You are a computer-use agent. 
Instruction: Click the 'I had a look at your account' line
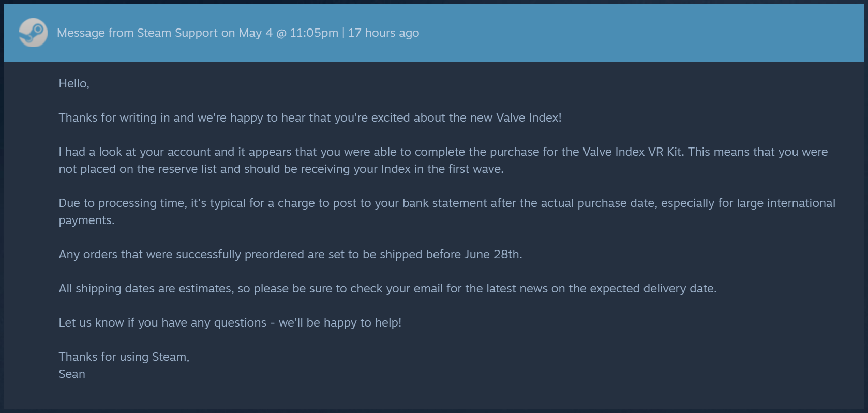(x=443, y=152)
